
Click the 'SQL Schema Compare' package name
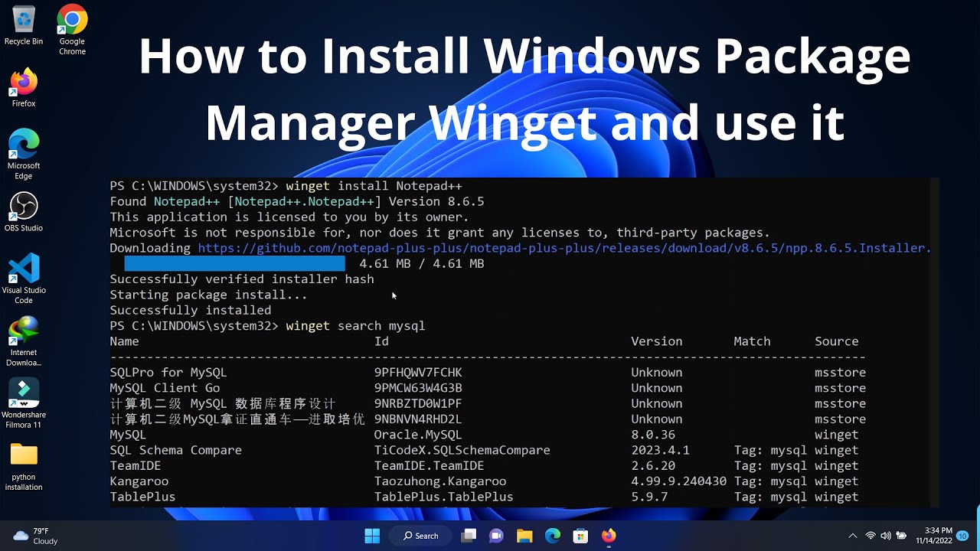[x=175, y=450]
